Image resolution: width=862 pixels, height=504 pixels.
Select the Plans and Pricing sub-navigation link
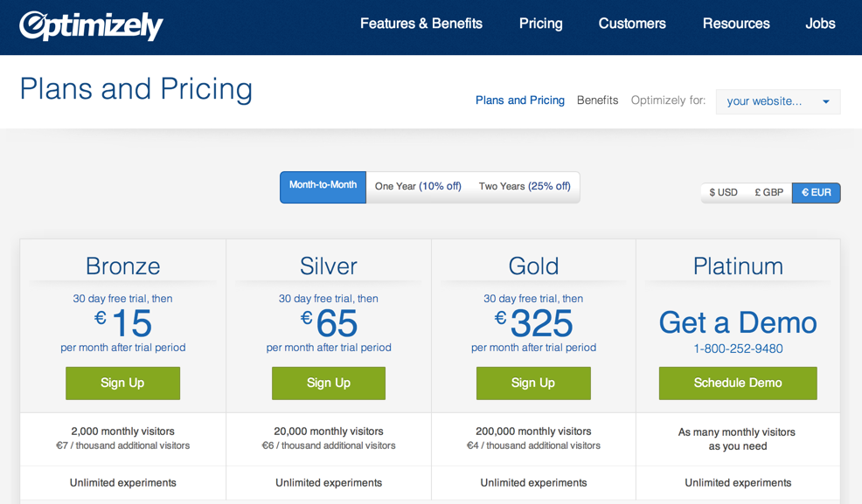click(x=520, y=100)
